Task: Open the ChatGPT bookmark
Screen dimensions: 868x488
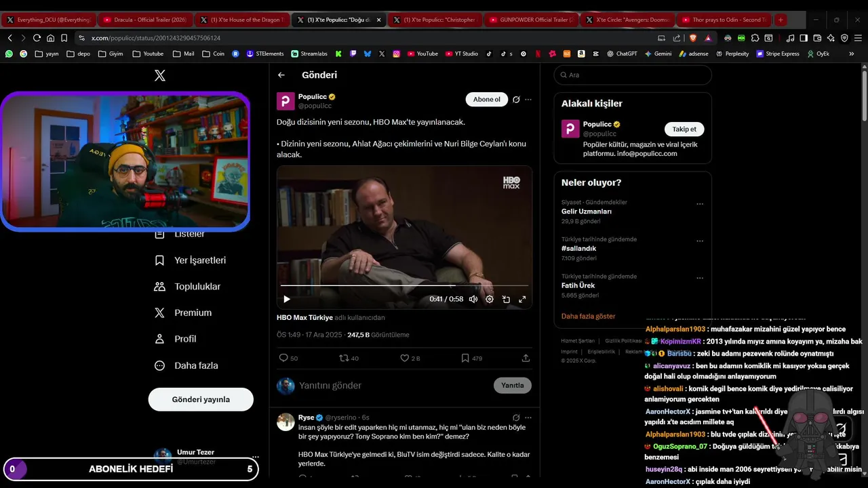Action: (622, 54)
